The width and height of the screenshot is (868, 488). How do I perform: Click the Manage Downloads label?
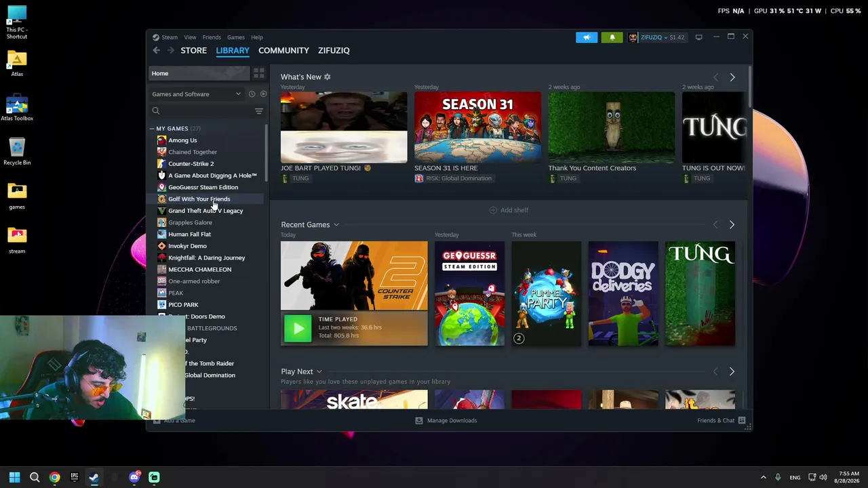click(x=452, y=420)
